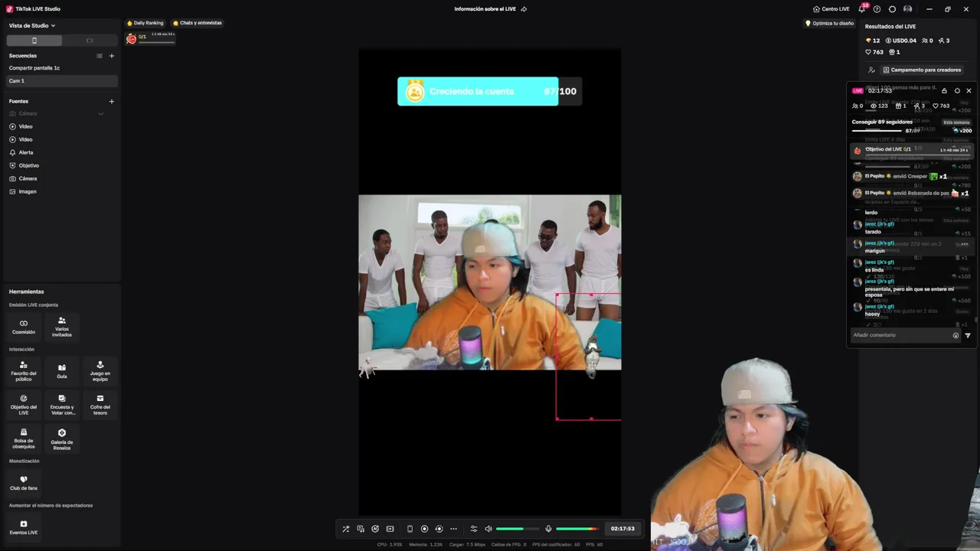Open Objetivo del LIVE tool
The width and height of the screenshot is (980, 551).
tap(24, 405)
